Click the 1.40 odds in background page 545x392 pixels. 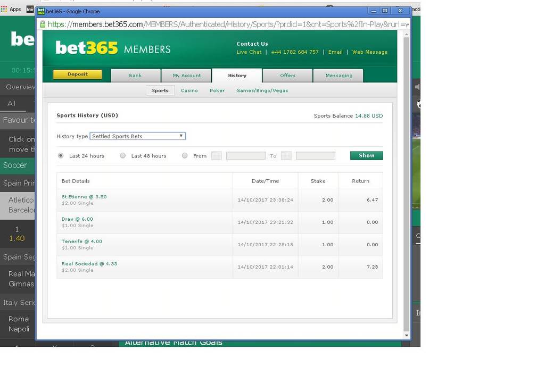16,238
